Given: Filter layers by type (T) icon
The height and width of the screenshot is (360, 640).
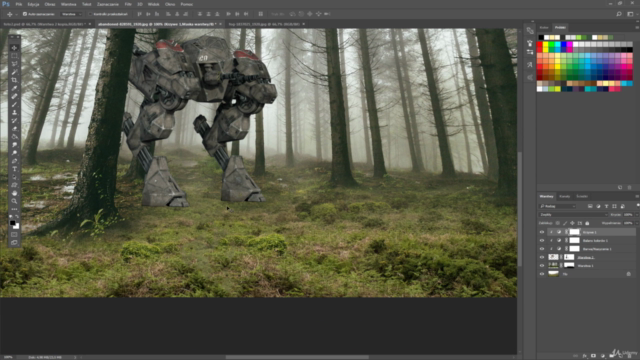Looking at the screenshot, I should (607, 206).
